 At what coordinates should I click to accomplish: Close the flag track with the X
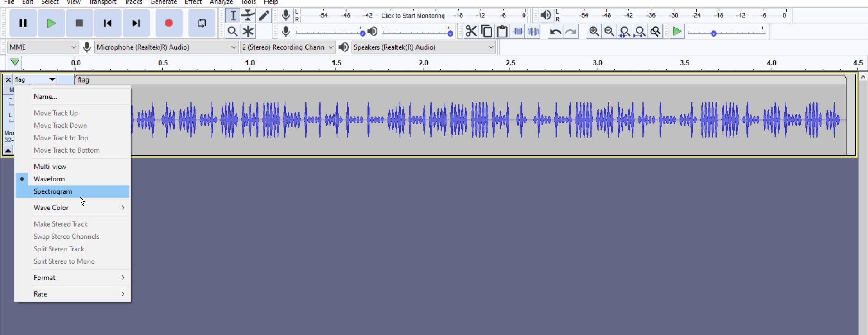pos(8,79)
